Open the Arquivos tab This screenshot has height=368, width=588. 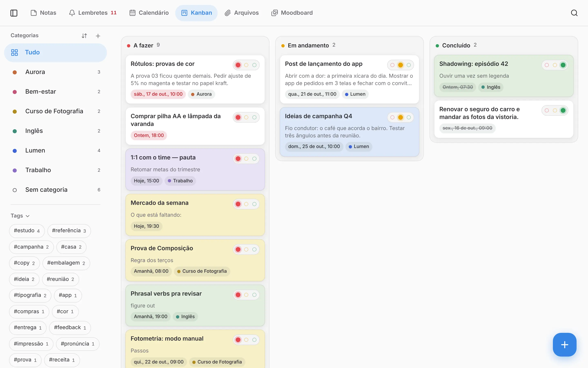tap(242, 13)
